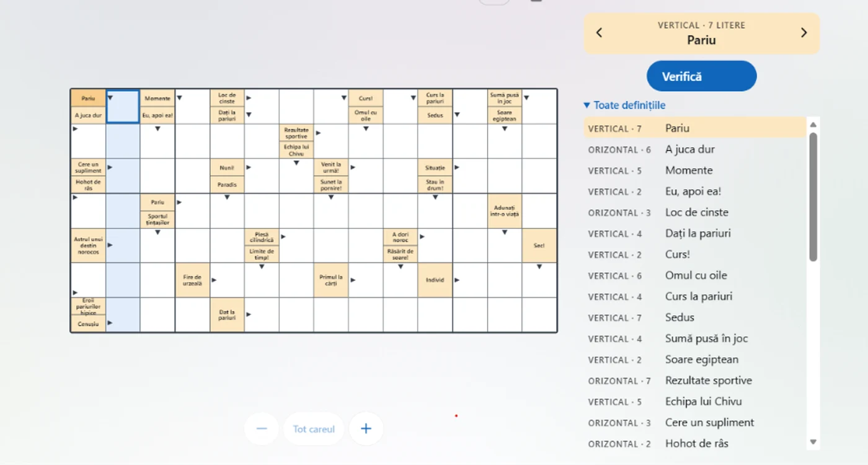Click the 'Dat la pariuri' clue cell
Viewport: 868px width, 465px height.
point(227,315)
